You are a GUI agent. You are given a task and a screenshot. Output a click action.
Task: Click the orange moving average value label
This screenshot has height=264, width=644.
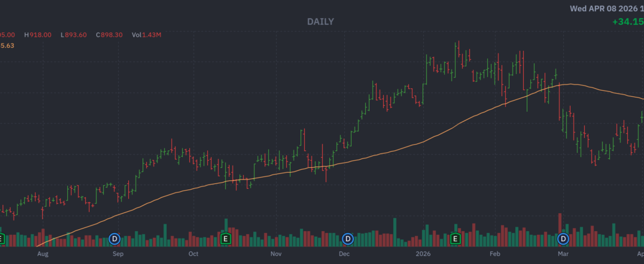pos(7,45)
